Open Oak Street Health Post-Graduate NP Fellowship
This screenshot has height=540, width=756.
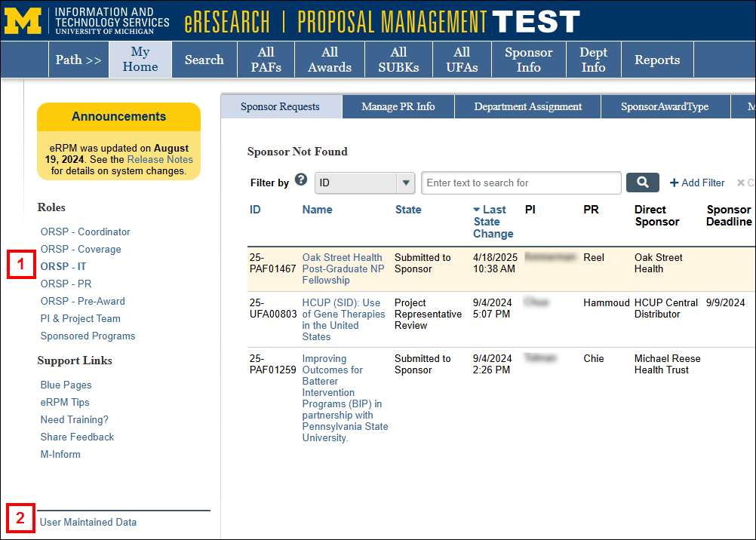click(x=342, y=268)
